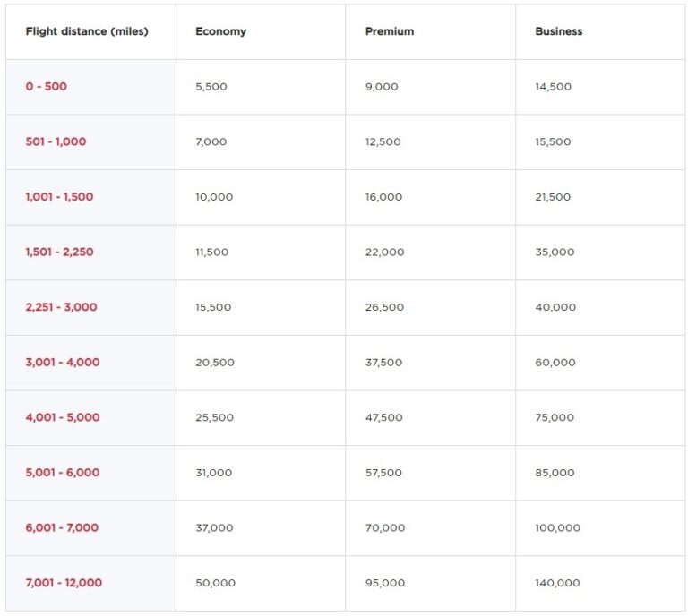
Task: Click the Business value 21,500
Action: 553,197
